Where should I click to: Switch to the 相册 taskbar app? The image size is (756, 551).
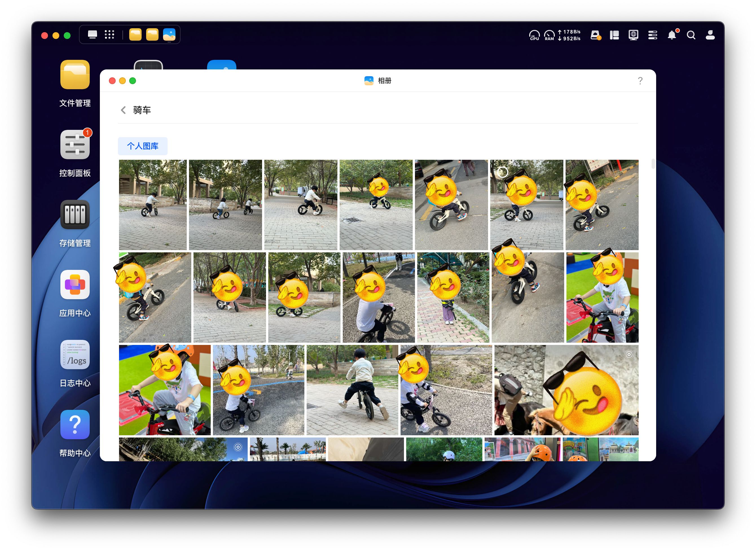169,35
